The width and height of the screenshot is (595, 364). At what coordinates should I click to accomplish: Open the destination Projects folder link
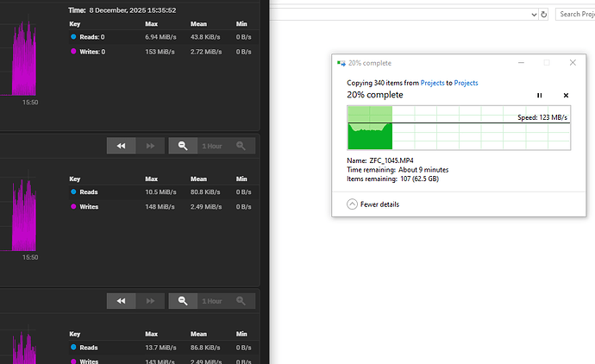click(x=466, y=83)
